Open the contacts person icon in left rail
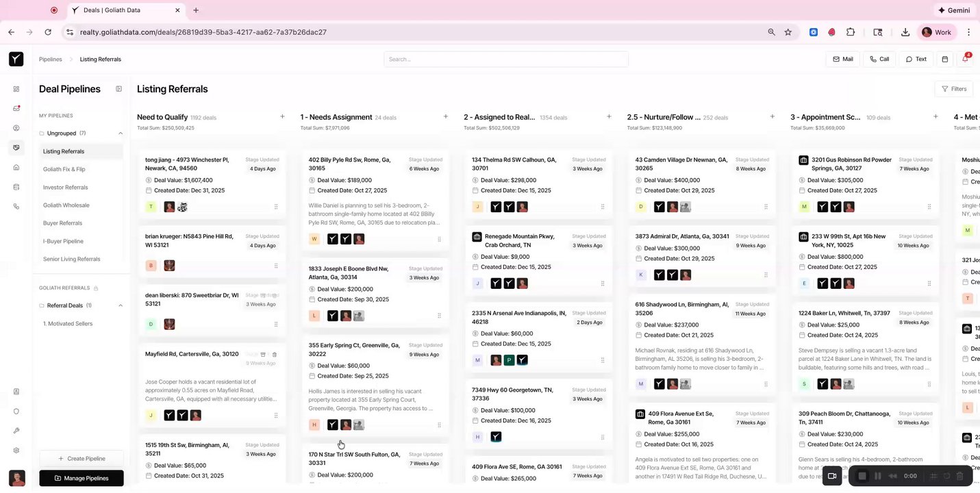The width and height of the screenshot is (980, 493). click(x=16, y=128)
